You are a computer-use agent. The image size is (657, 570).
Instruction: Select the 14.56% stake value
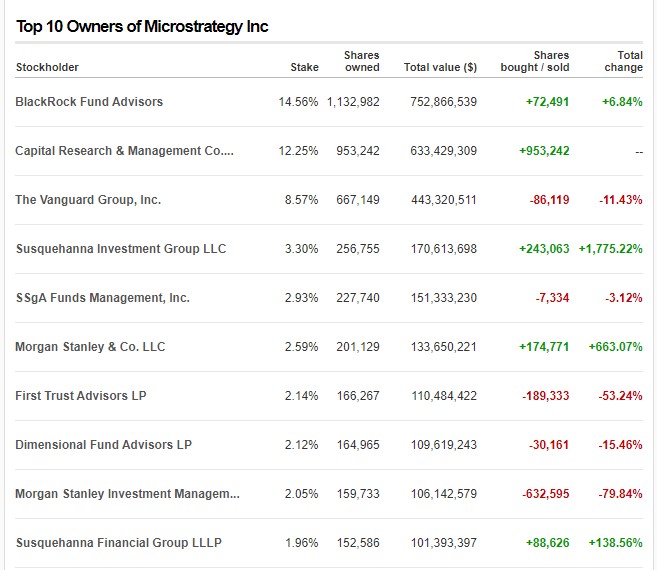tap(298, 102)
